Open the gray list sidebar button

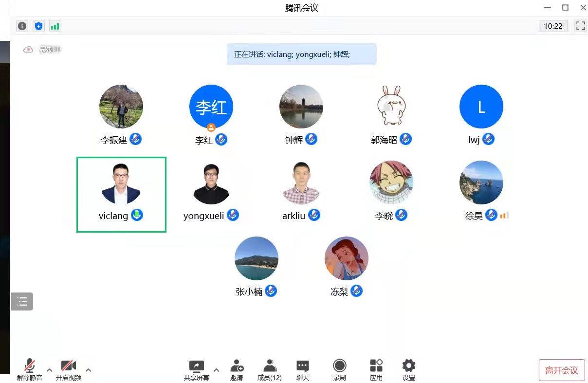point(22,301)
